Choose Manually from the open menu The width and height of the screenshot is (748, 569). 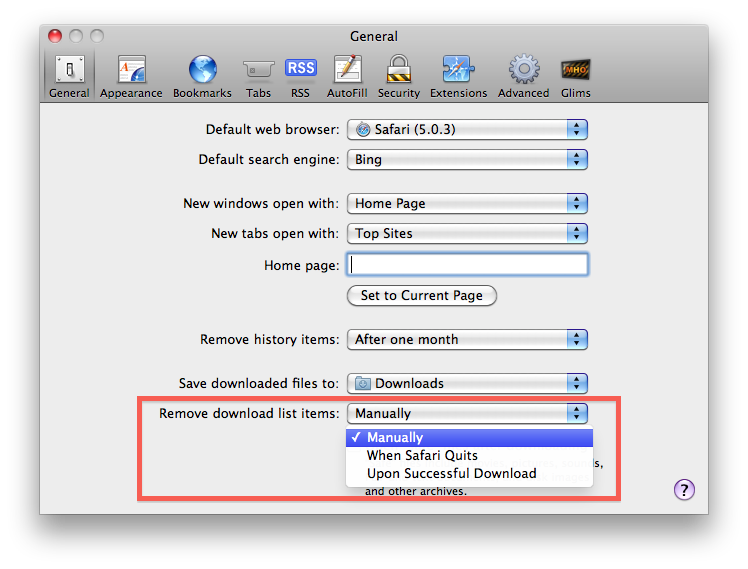pos(469,437)
